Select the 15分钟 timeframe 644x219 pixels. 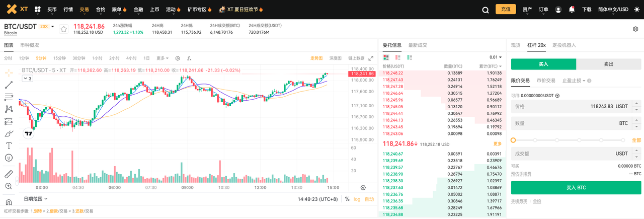pyautogui.click(x=59, y=58)
